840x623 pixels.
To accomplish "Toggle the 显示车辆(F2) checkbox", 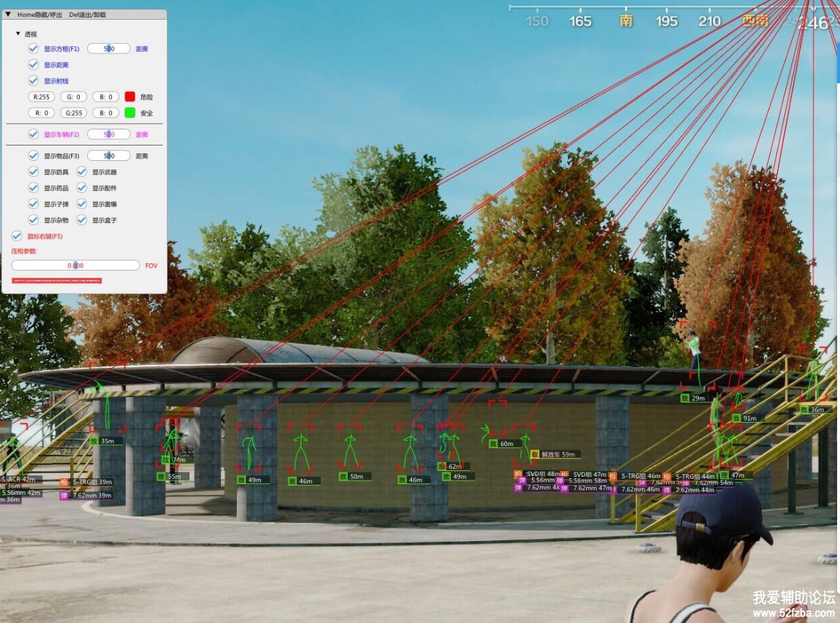I will (x=33, y=135).
